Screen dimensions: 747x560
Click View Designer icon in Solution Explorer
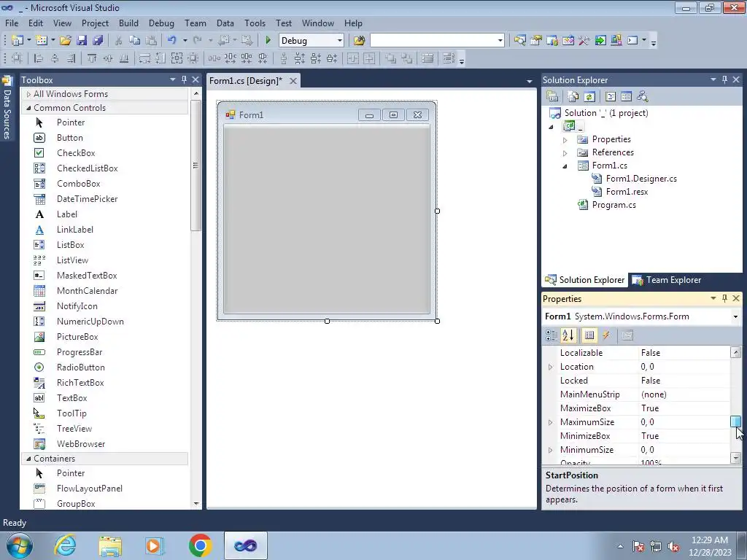click(626, 97)
